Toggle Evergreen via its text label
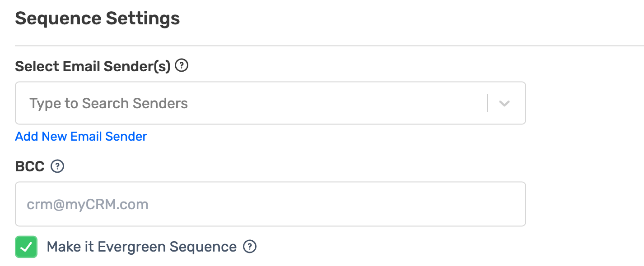Viewport: 644px width, 266px height. coord(141,247)
